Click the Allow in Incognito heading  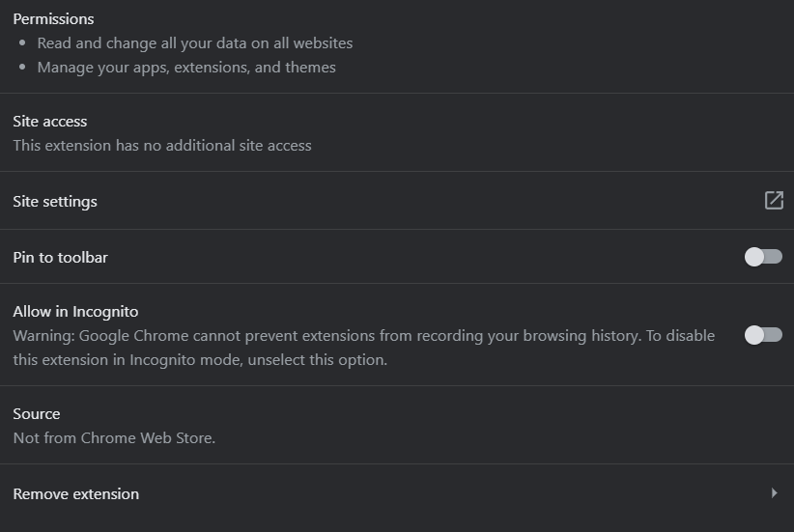point(75,312)
